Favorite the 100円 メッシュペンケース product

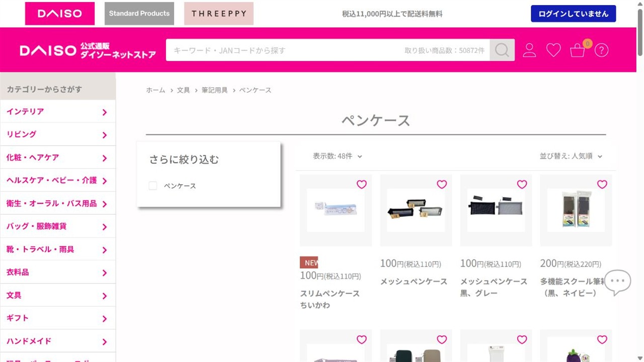pyautogui.click(x=442, y=185)
